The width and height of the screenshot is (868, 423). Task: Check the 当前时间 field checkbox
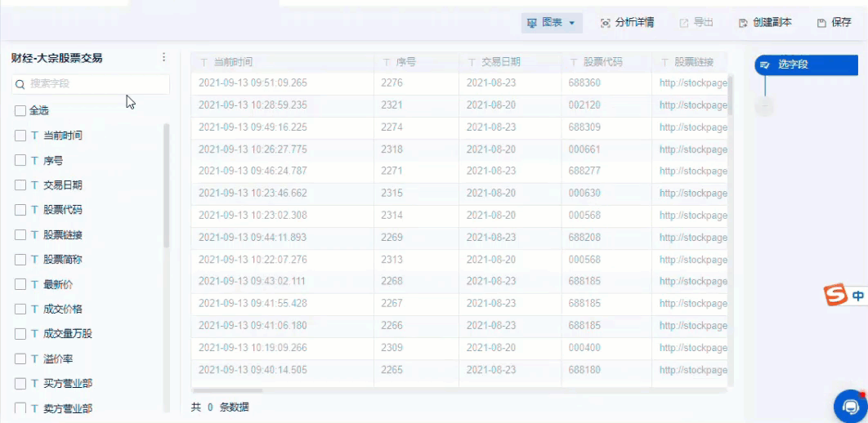coord(20,136)
